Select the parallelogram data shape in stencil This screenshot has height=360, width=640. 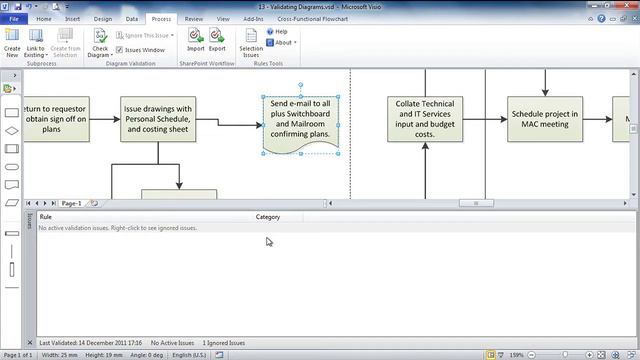click(x=12, y=203)
